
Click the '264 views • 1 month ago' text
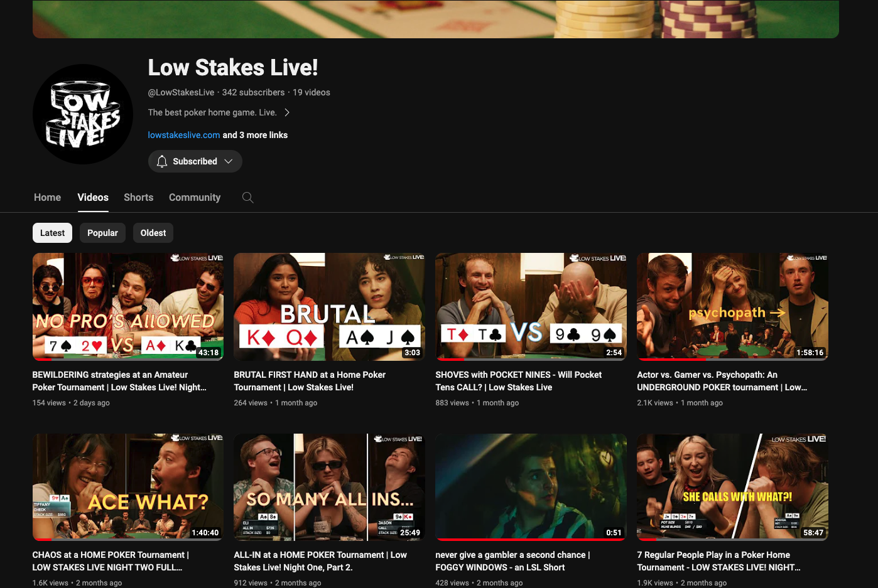[276, 403]
